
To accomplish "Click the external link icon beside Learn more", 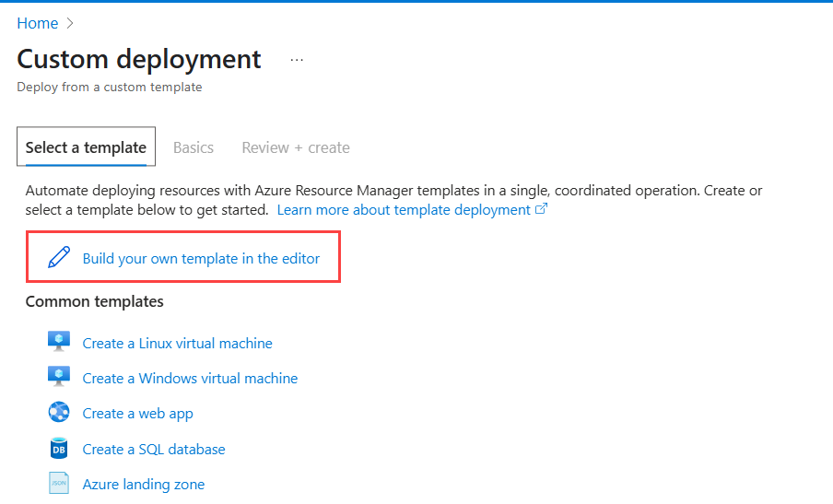I will coord(542,210).
